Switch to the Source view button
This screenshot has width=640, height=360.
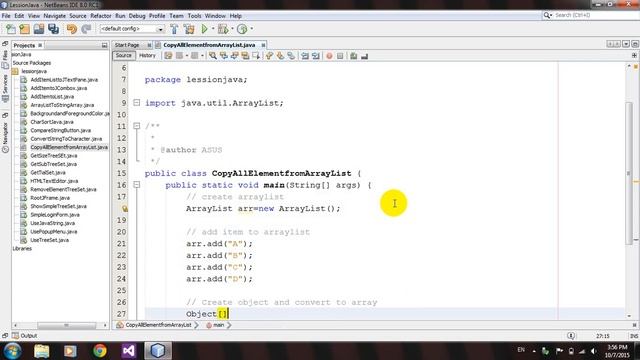pyautogui.click(x=124, y=56)
